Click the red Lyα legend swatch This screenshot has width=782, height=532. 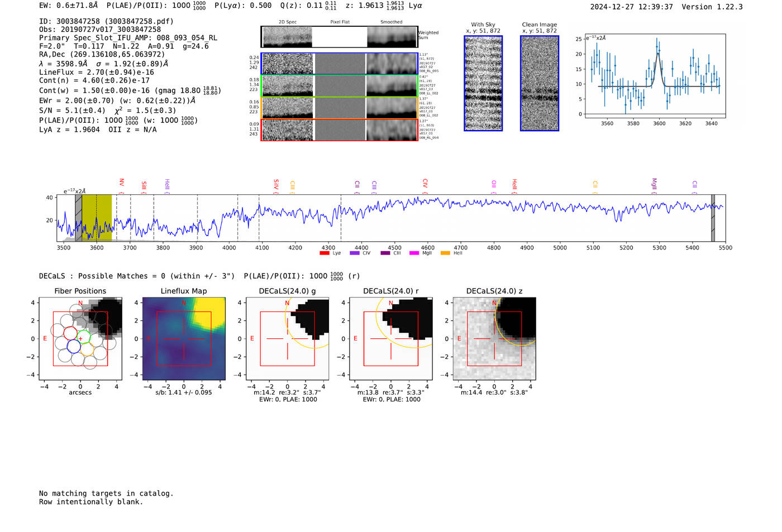click(x=324, y=253)
